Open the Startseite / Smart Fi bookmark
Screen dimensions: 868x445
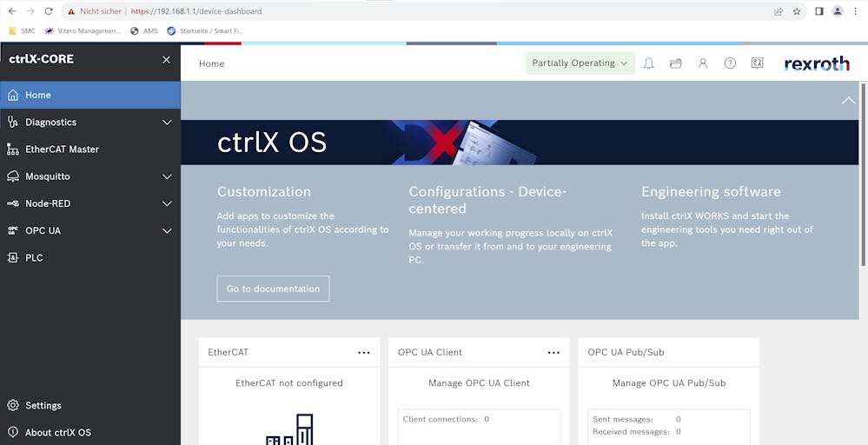(205, 31)
